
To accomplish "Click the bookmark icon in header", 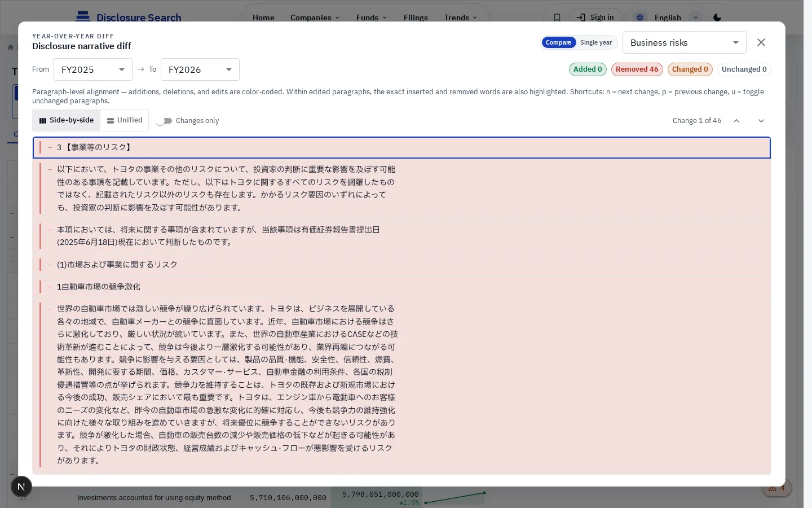I will [557, 17].
